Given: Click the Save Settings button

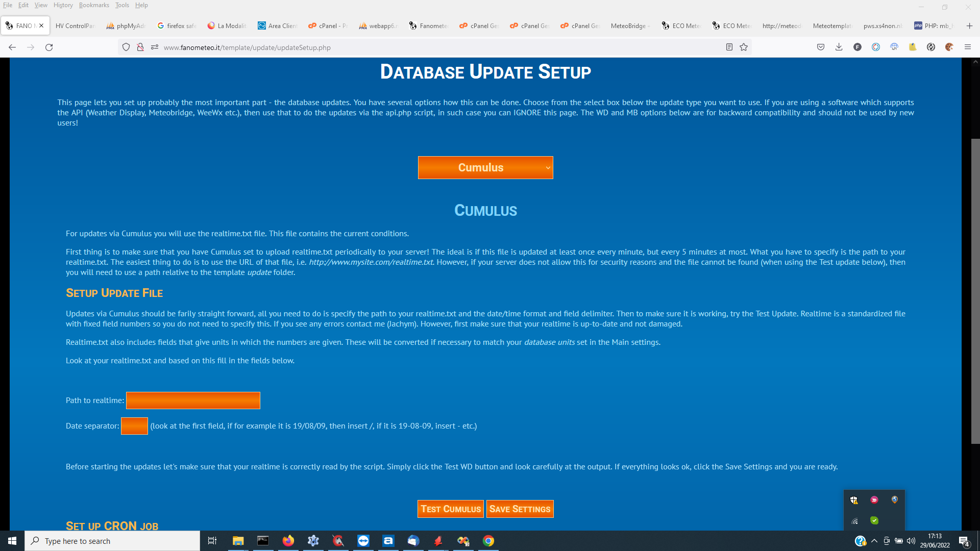Looking at the screenshot, I should pyautogui.click(x=520, y=509).
